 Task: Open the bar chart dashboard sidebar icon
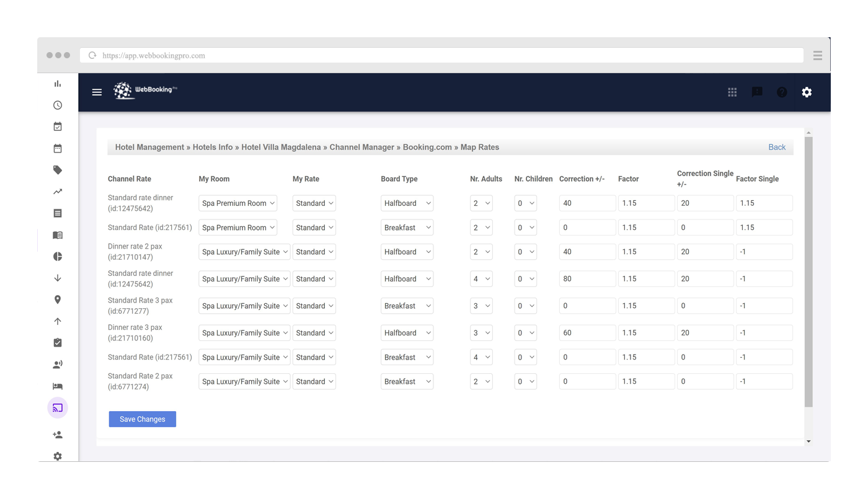pyautogui.click(x=58, y=84)
